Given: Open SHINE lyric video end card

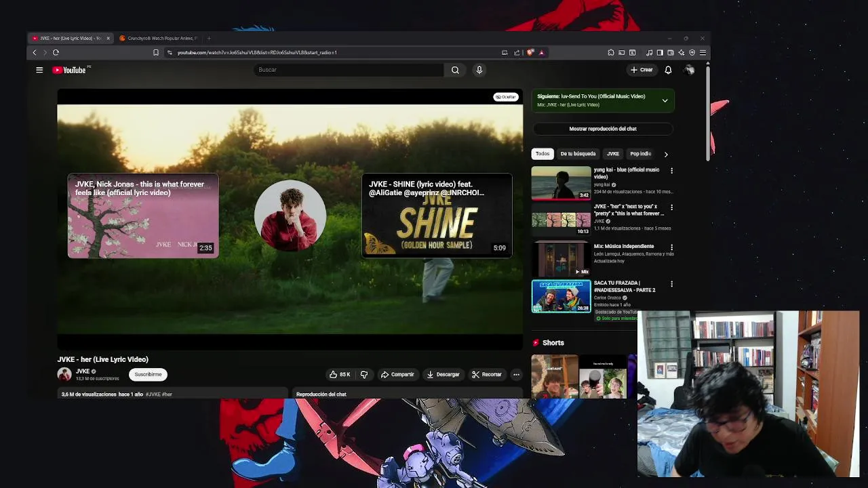Looking at the screenshot, I should (x=437, y=216).
